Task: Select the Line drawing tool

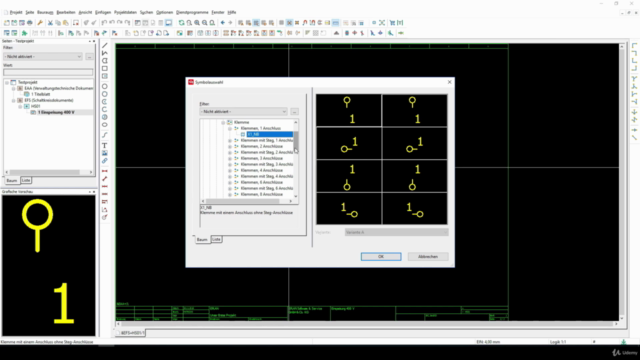Action: 105,45
